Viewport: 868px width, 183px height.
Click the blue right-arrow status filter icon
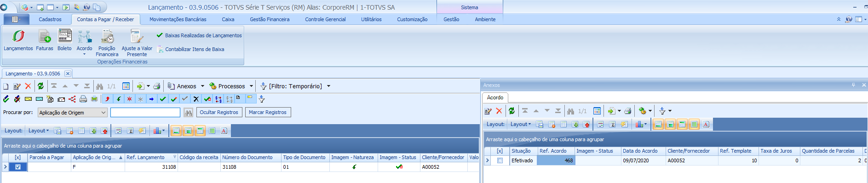[x=152, y=99]
